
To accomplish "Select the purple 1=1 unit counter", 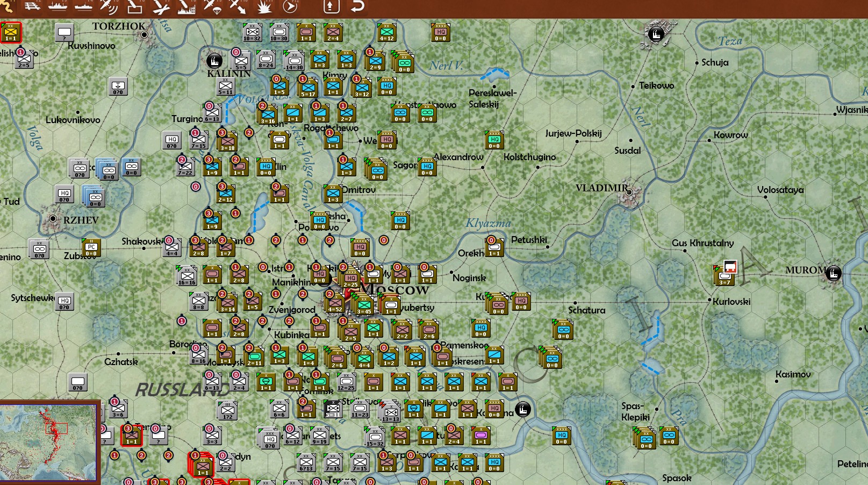I will pos(481,436).
